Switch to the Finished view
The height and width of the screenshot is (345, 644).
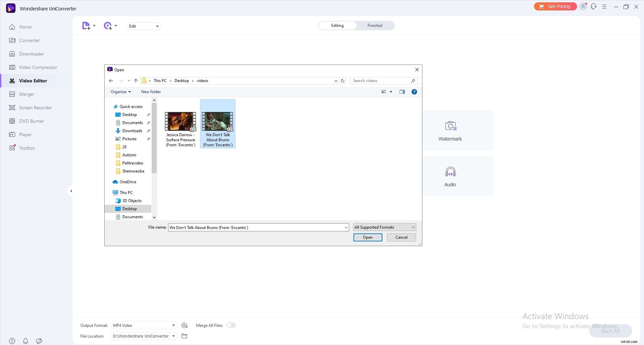[374, 25]
